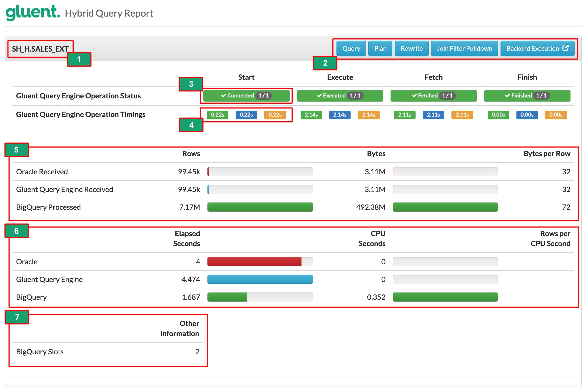
Task: Click the BigQuery CPU seconds bar
Action: pos(445,297)
